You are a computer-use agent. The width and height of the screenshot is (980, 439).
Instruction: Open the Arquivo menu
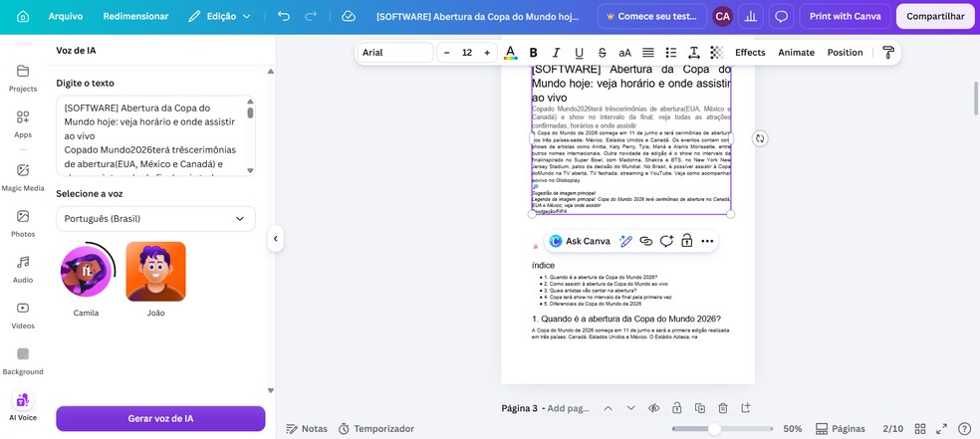tap(66, 16)
